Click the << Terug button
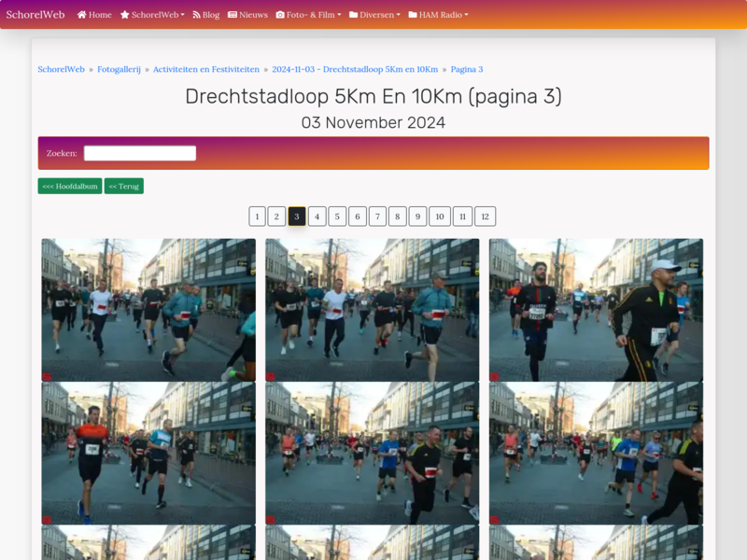The height and width of the screenshot is (560, 747). pos(124,186)
